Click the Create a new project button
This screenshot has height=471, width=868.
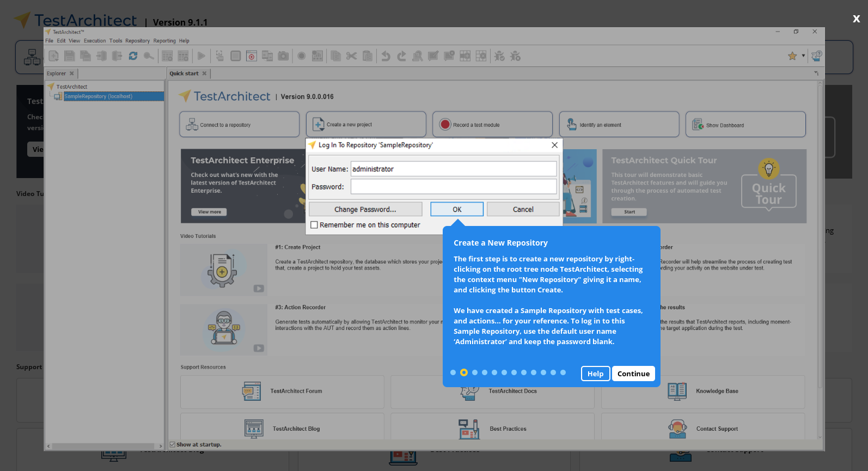click(366, 125)
